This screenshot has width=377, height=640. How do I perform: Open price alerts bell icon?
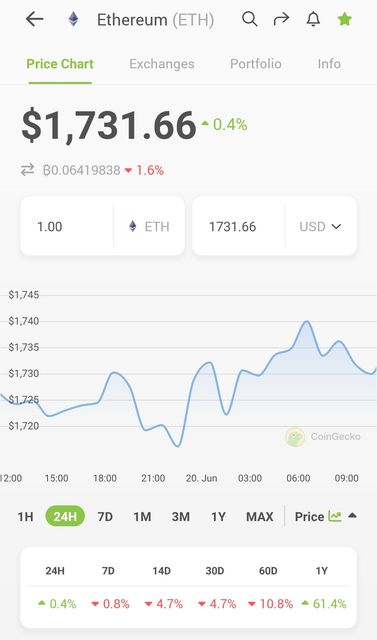click(x=313, y=19)
